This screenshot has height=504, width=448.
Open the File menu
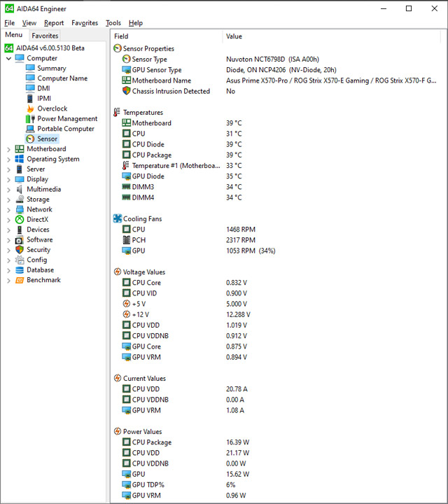[x=9, y=23]
